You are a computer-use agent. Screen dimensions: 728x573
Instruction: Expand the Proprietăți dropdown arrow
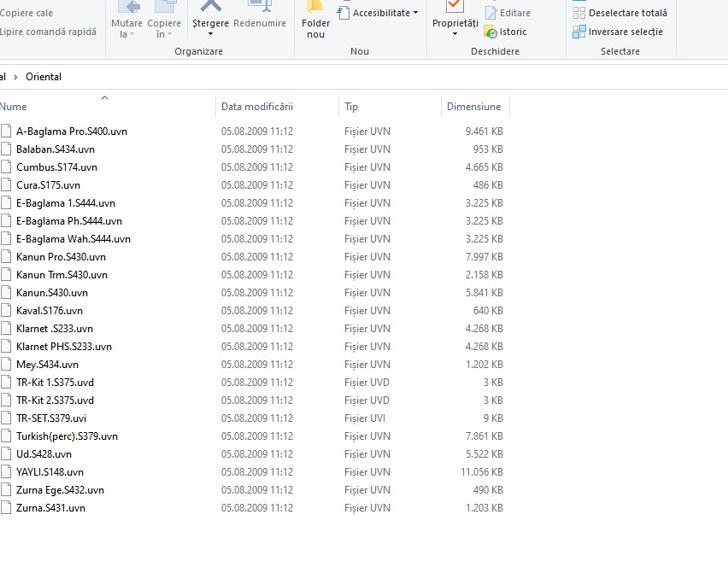coord(455,34)
